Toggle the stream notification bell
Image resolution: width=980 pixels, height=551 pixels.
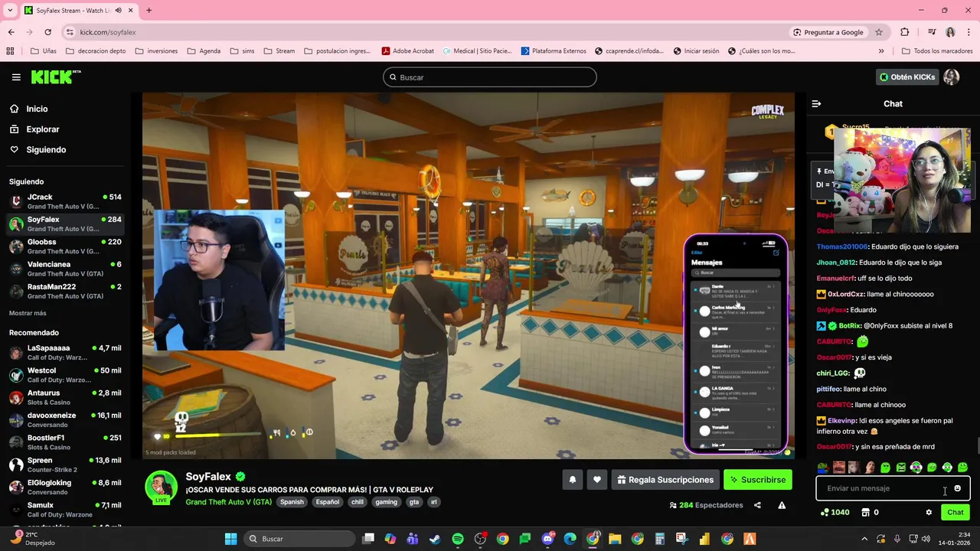click(572, 480)
